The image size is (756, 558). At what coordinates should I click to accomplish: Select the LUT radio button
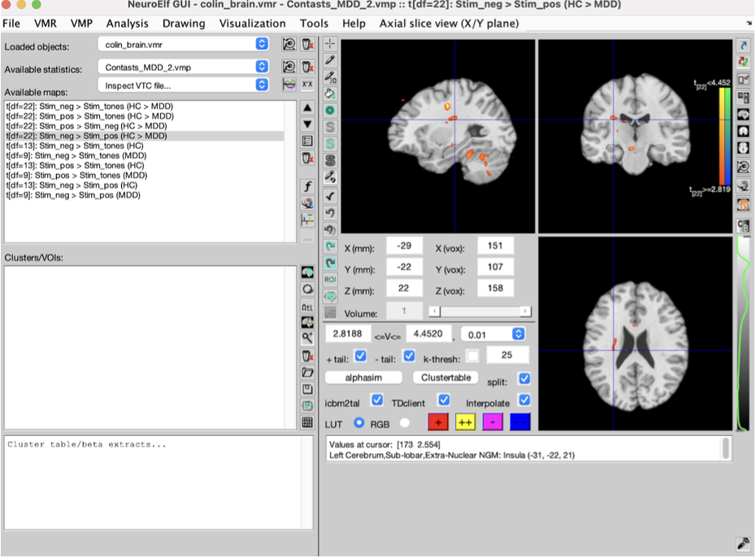tap(358, 422)
